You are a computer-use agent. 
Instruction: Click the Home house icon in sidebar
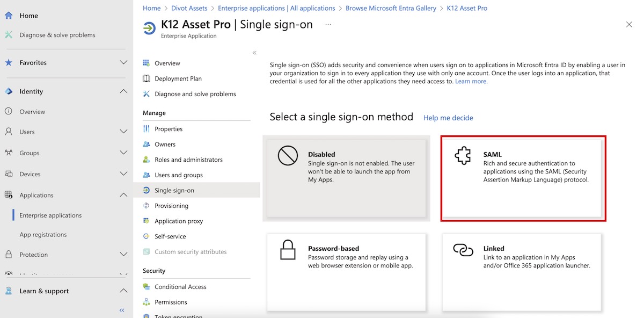9,16
